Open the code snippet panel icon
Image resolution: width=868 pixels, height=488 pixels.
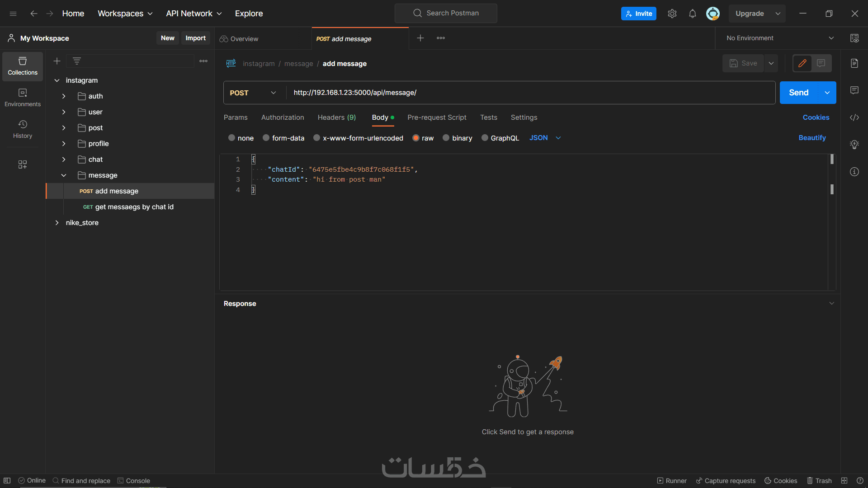854,117
